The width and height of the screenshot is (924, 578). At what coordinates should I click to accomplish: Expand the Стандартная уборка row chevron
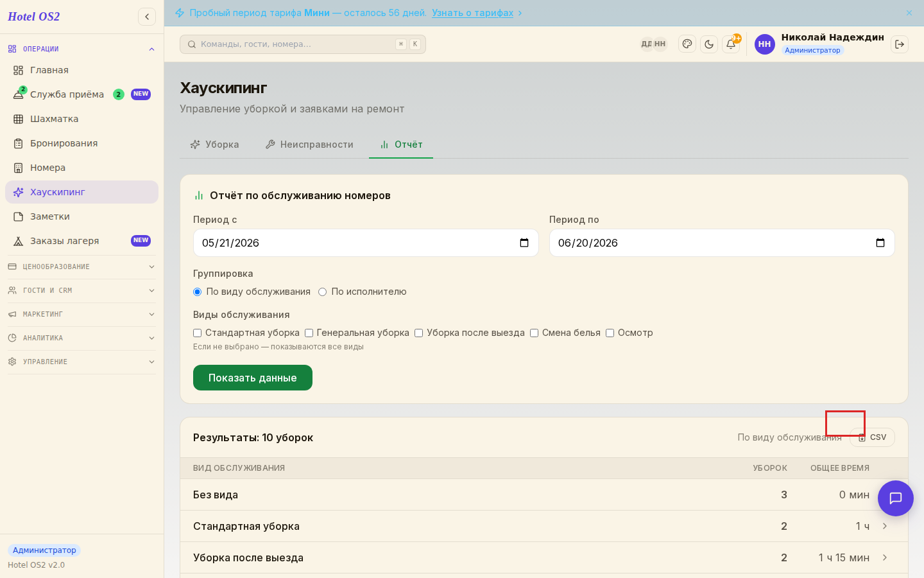[x=885, y=526]
